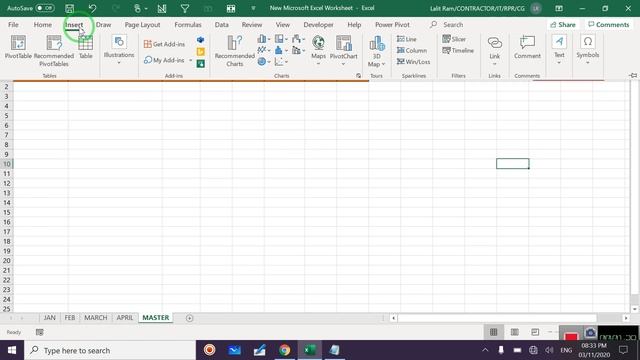Open the Customize Quick Access Toolbar dropdown
640x360 pixels.
point(253,8)
